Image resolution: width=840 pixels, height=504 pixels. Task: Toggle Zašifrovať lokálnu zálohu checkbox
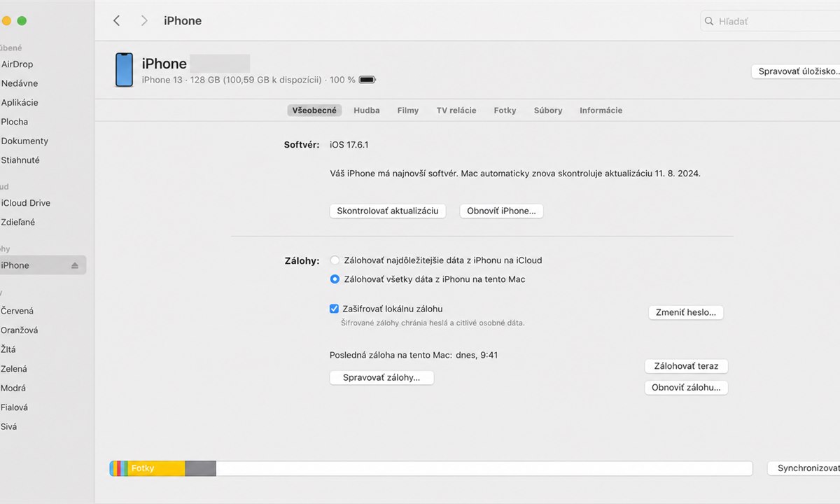(x=334, y=309)
